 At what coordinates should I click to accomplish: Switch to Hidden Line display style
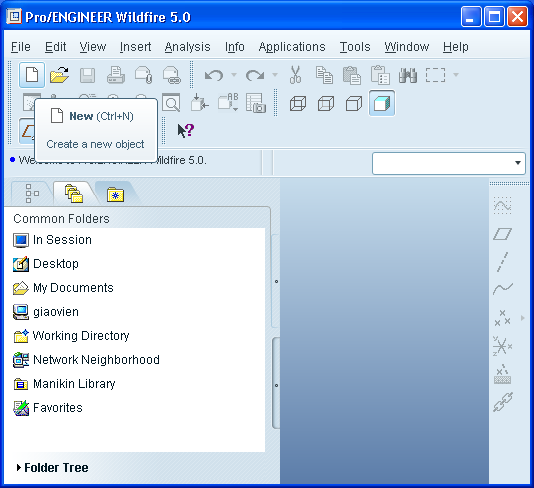coord(326,103)
